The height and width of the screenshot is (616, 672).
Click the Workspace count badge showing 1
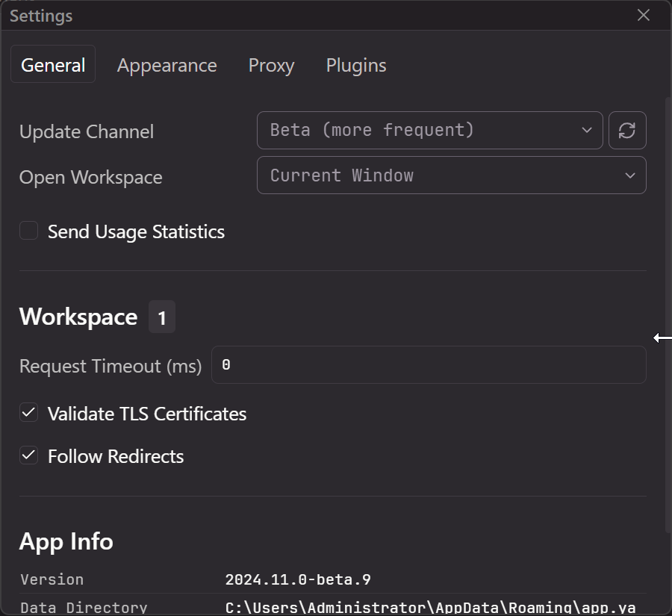click(161, 317)
